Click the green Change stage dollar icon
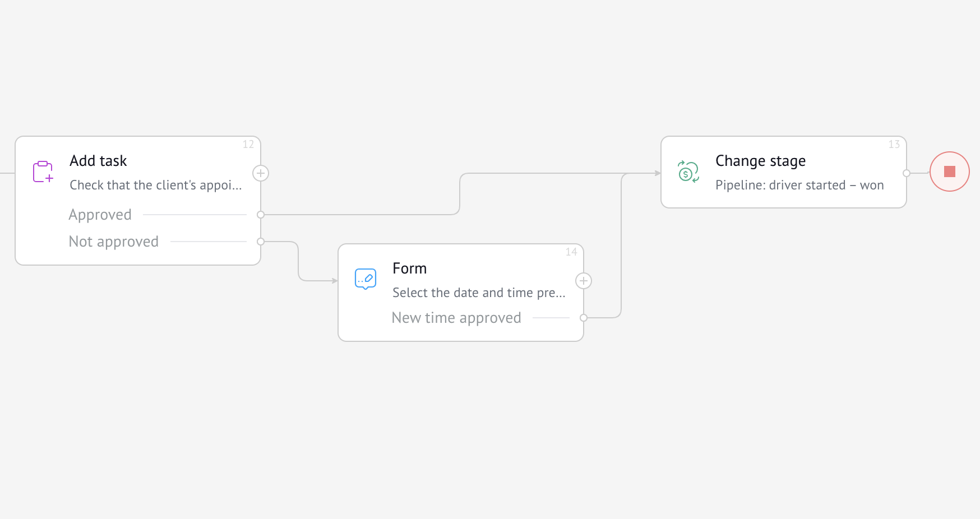 coord(688,172)
